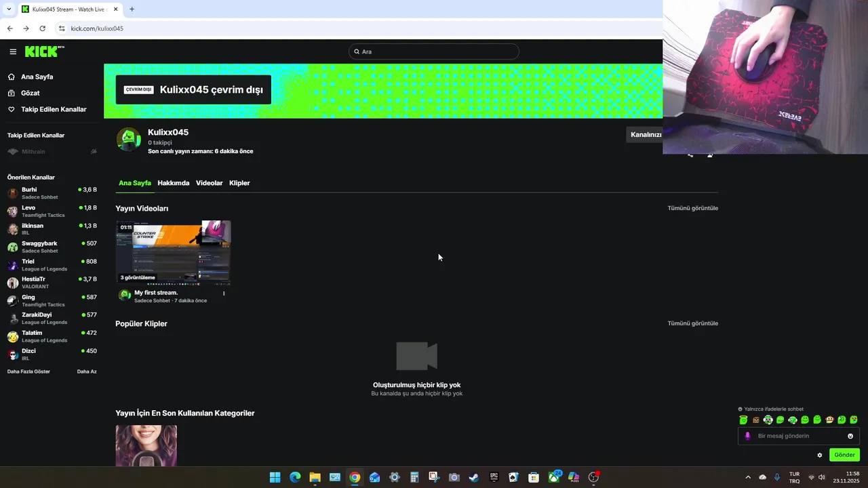The height and width of the screenshot is (488, 868).
Task: Click the Gönder button
Action: [x=844, y=455]
